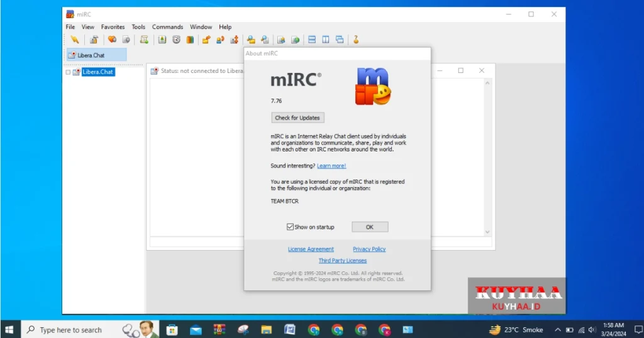Image resolution: width=644 pixels, height=338 pixels.
Task: Click the Status window input line
Action: pyautogui.click(x=321, y=242)
